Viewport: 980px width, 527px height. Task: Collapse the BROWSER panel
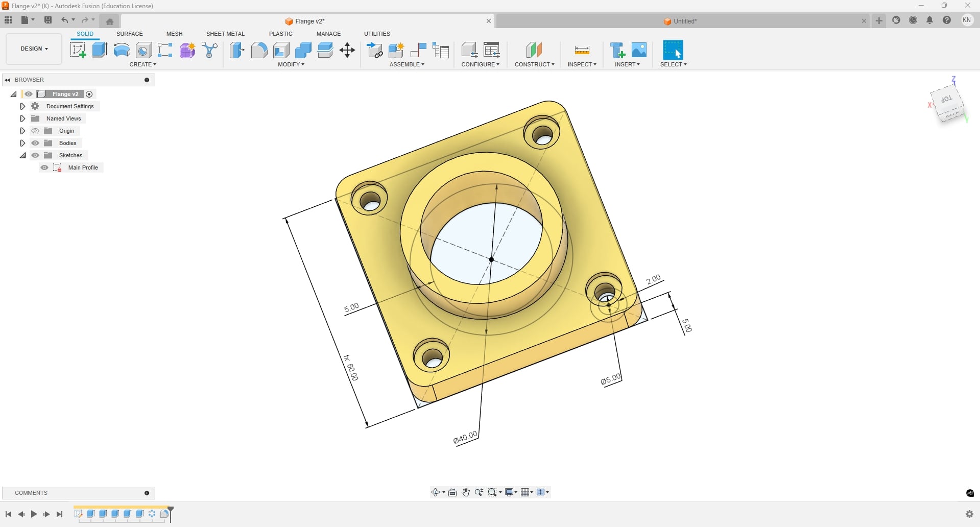[8, 80]
